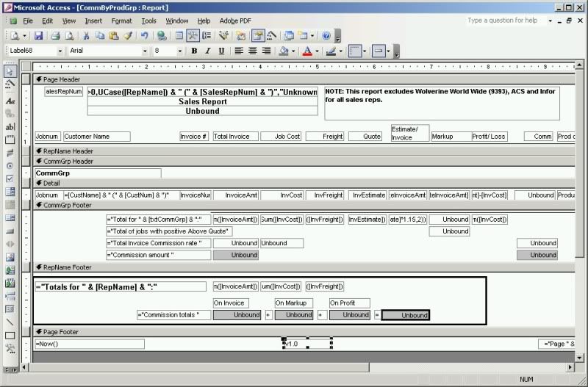
Task: Click the Type a question for help box
Action: click(x=507, y=21)
